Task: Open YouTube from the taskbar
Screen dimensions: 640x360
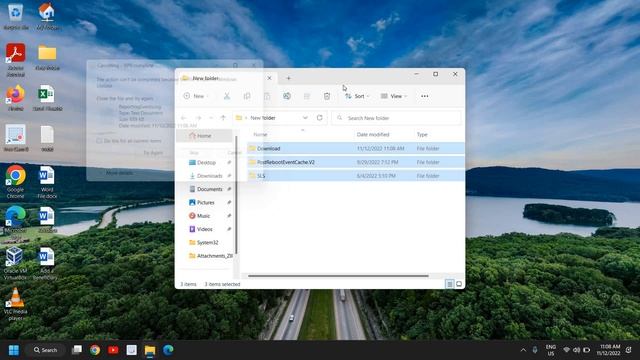Action: (113, 350)
